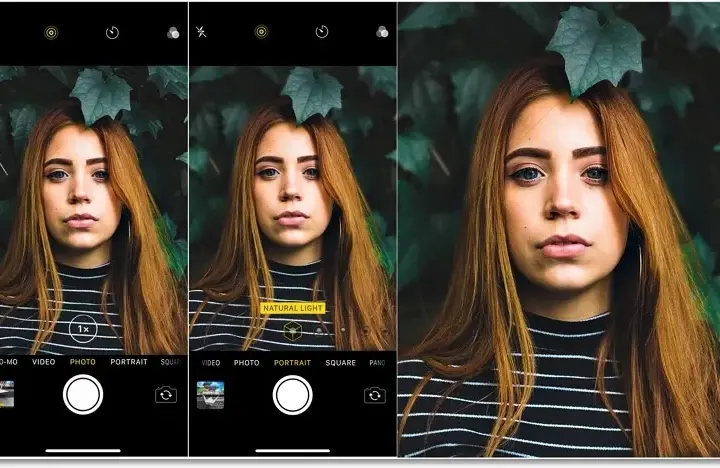Image resolution: width=720 pixels, height=468 pixels.
Task: Flip the camera on the Portrait-mode screen
Action: [375, 395]
